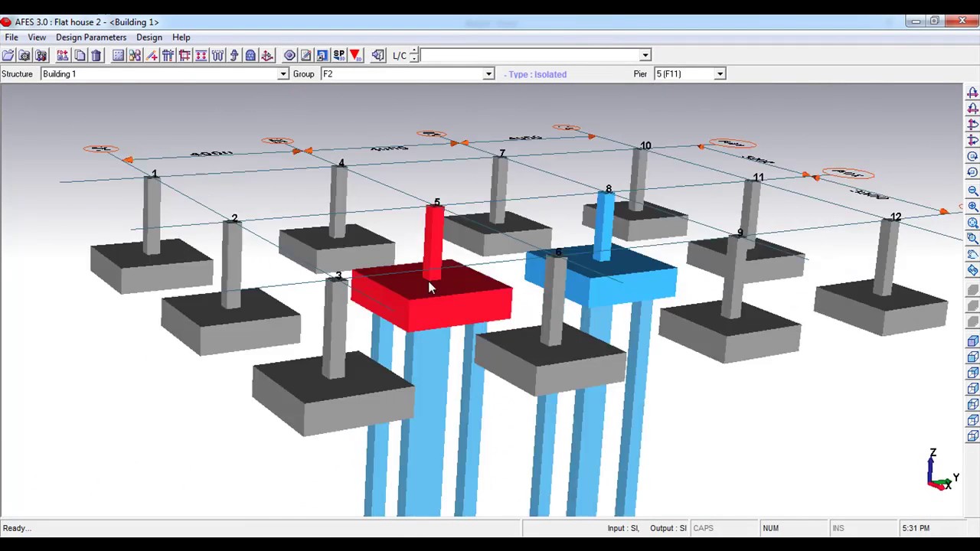Viewport: 980px width, 551px height.
Task: Click the FD+ add foundation icon
Action: point(63,55)
